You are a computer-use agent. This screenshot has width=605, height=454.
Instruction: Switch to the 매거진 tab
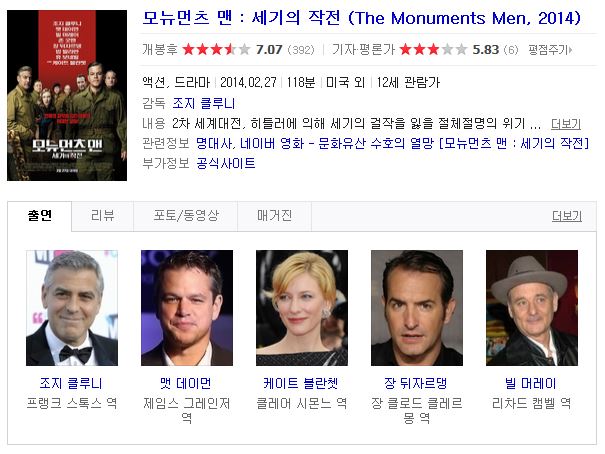point(274,216)
